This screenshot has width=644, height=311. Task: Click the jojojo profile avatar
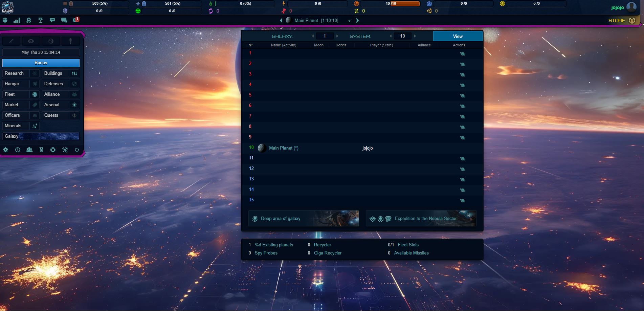coord(631,7)
